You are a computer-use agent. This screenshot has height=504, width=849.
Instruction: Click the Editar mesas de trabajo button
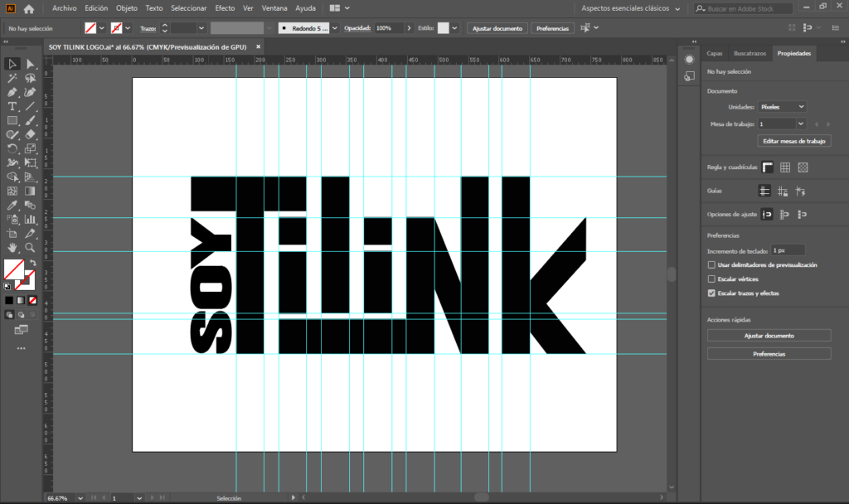click(794, 141)
